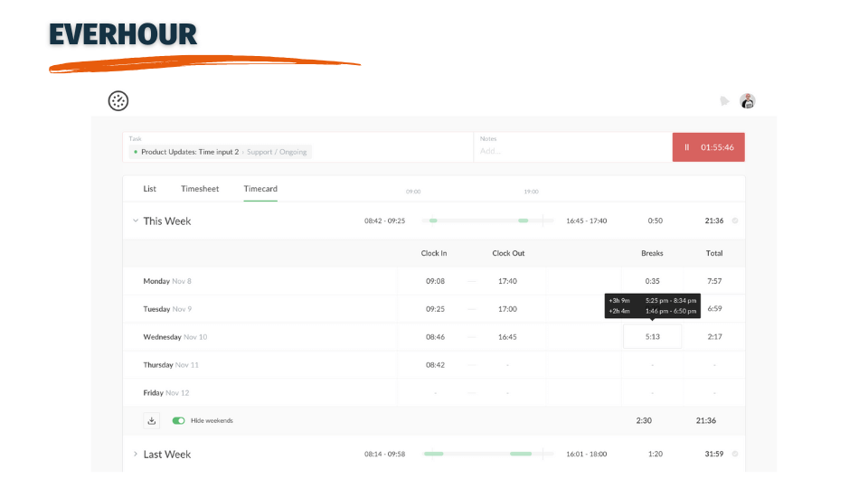Click Thursday clock in 08:42
This screenshot has width=868, height=488.
point(435,364)
